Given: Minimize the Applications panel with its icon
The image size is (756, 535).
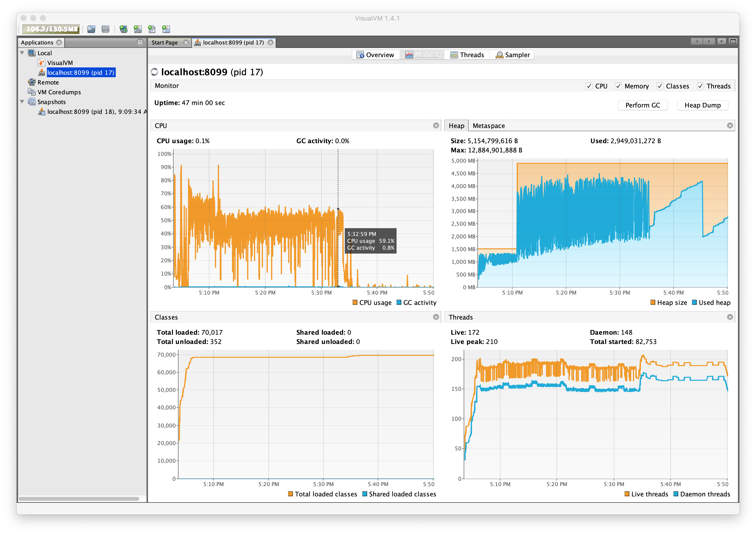Looking at the screenshot, I should tap(140, 42).
